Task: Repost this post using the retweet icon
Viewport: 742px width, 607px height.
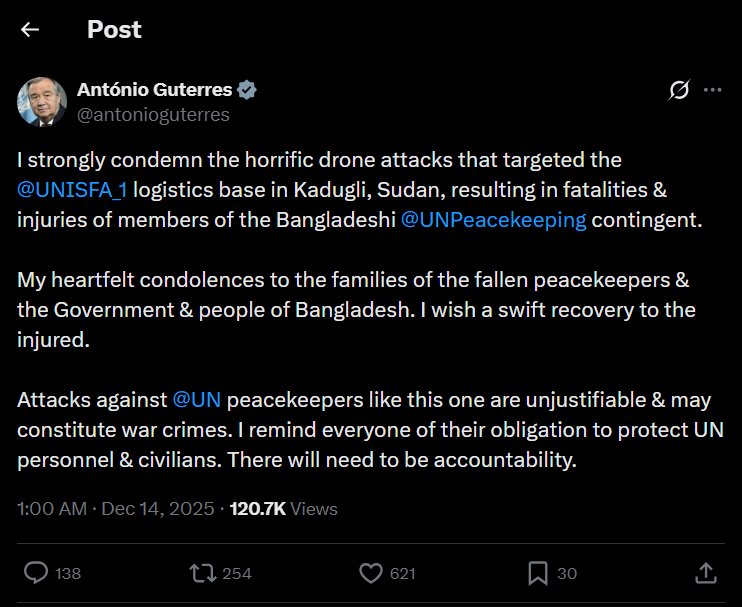Action: [x=204, y=573]
